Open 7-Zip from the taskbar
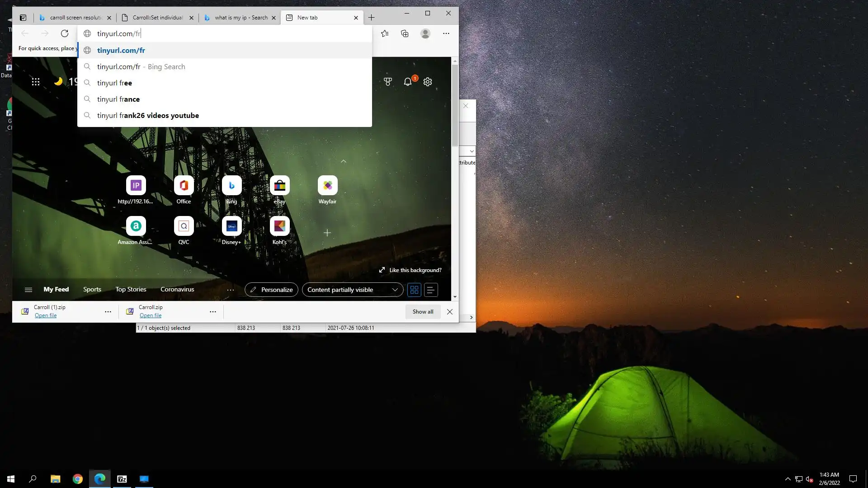 (x=122, y=479)
